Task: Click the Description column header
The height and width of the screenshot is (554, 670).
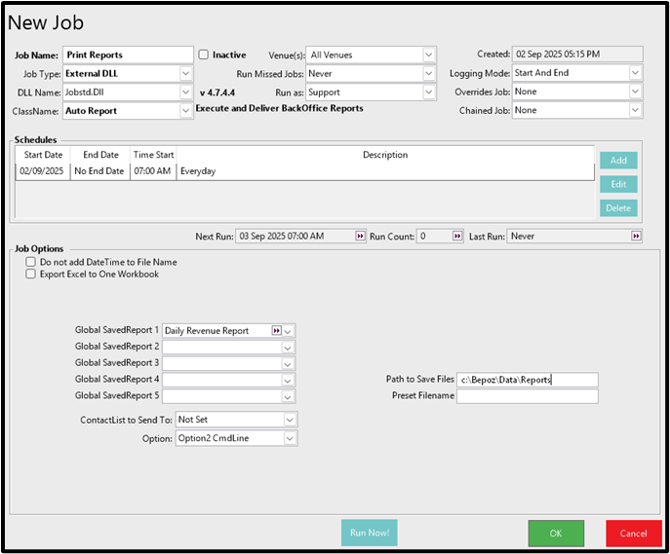Action: click(385, 155)
